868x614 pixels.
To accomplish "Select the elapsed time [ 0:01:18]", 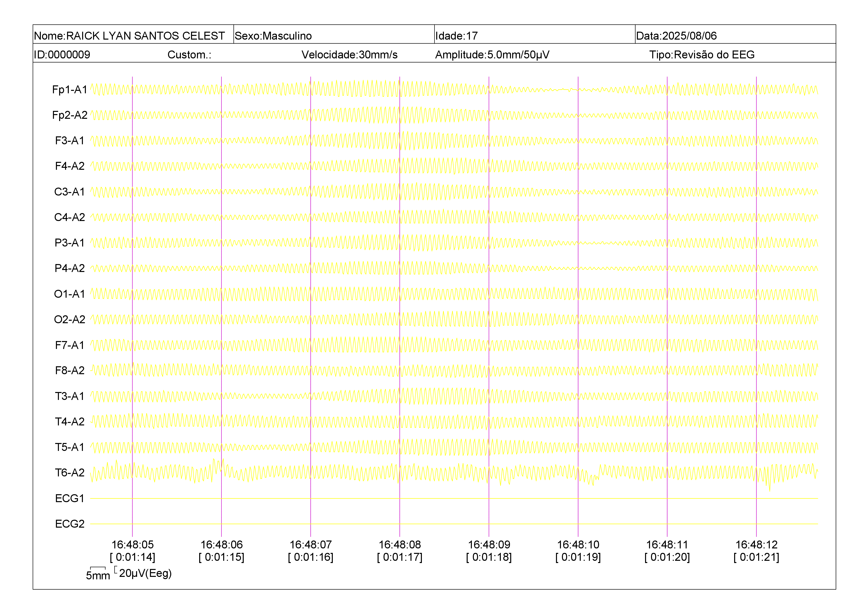I will coord(489,557).
